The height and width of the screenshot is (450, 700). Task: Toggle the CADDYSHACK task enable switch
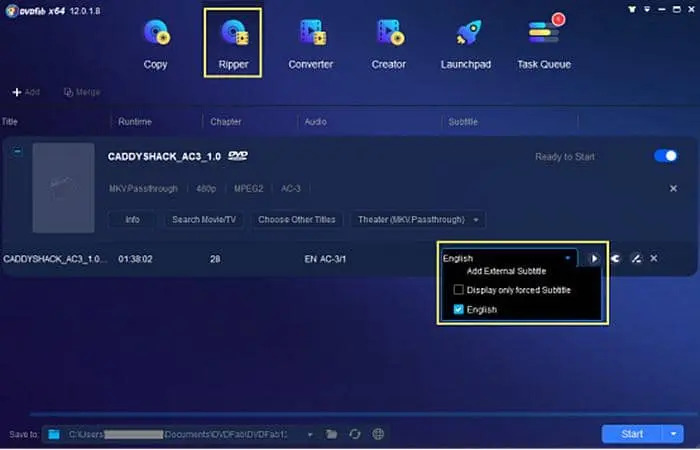(x=666, y=156)
